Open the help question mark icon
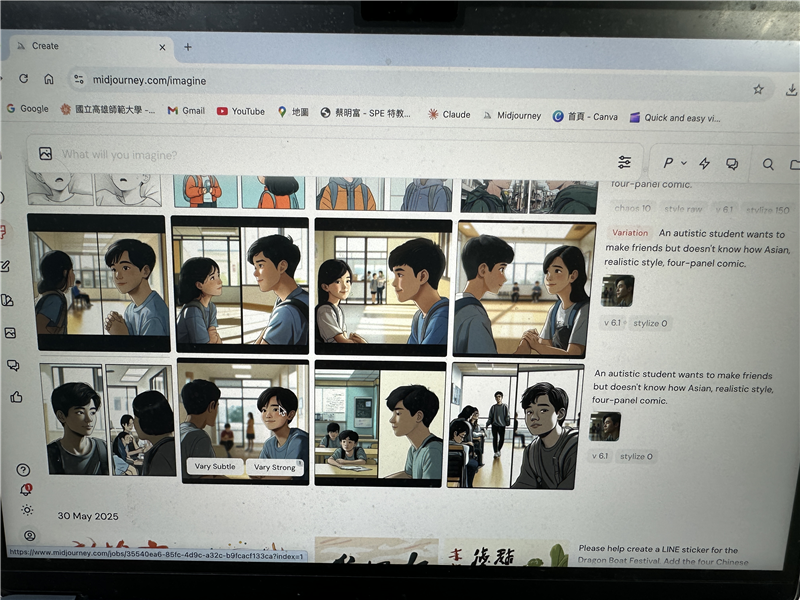 [23, 470]
